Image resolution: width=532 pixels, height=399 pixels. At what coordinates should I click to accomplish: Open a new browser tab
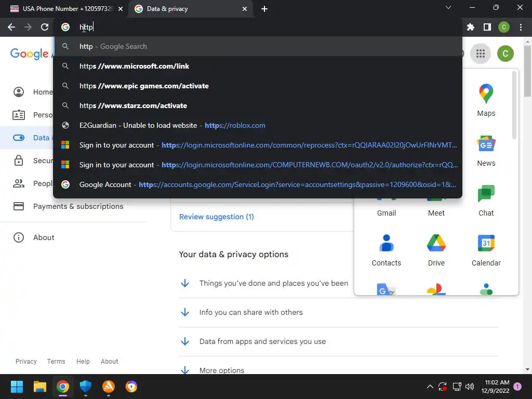(x=264, y=9)
